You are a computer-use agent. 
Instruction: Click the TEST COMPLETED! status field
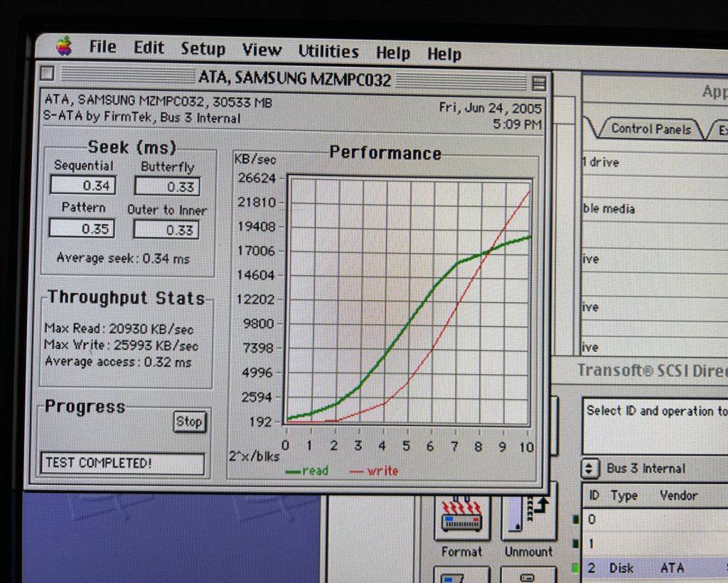coord(122,464)
